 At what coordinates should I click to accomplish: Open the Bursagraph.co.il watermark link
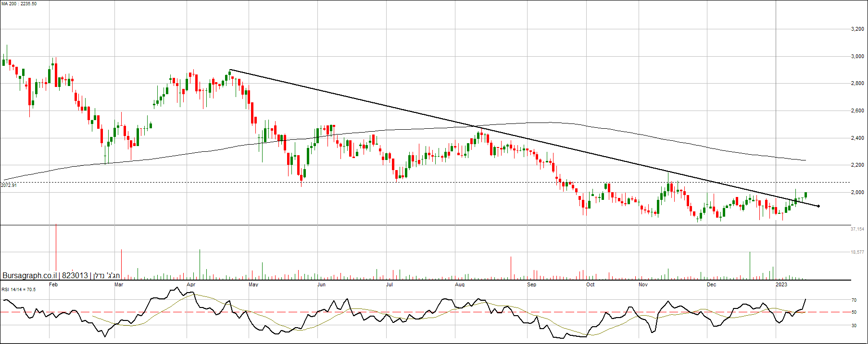pyautogui.click(x=30, y=276)
